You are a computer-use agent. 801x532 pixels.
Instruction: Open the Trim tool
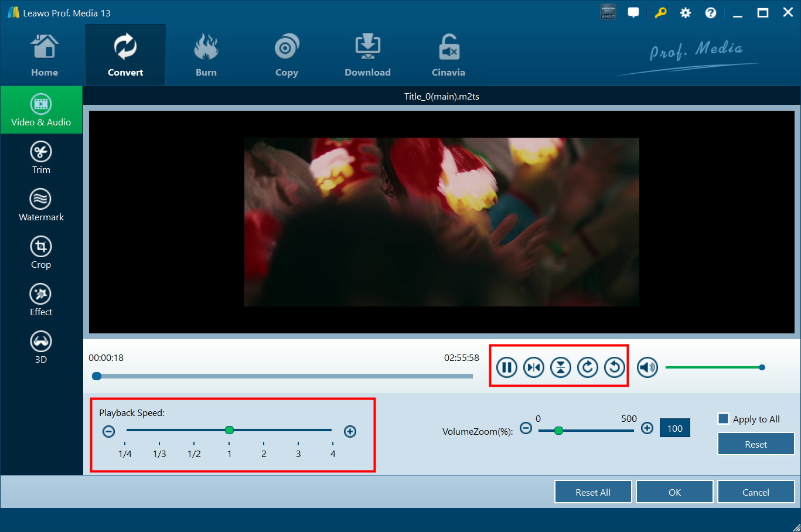click(41, 158)
